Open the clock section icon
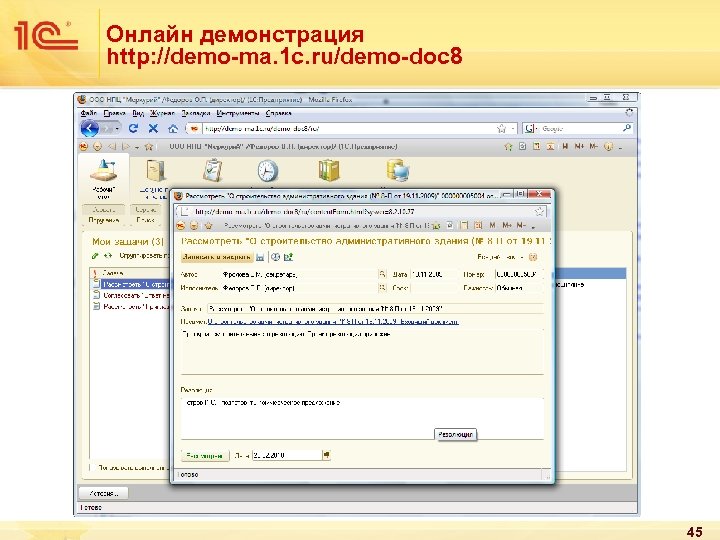The height and width of the screenshot is (540, 720). pos(267,171)
